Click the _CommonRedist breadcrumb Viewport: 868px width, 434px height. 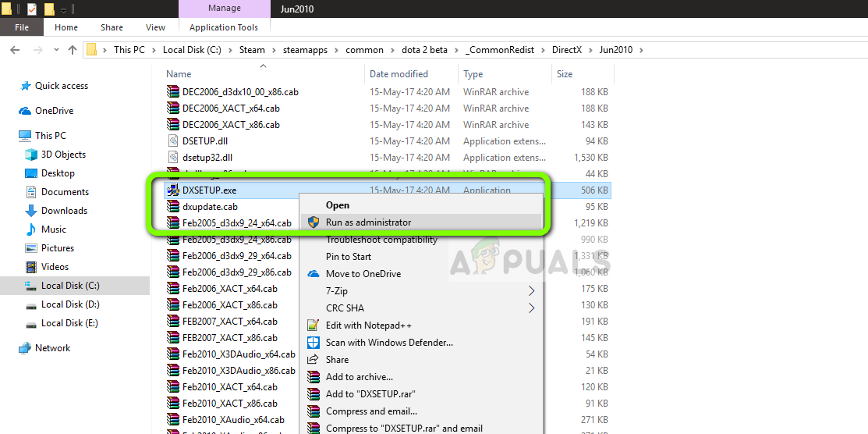point(500,50)
